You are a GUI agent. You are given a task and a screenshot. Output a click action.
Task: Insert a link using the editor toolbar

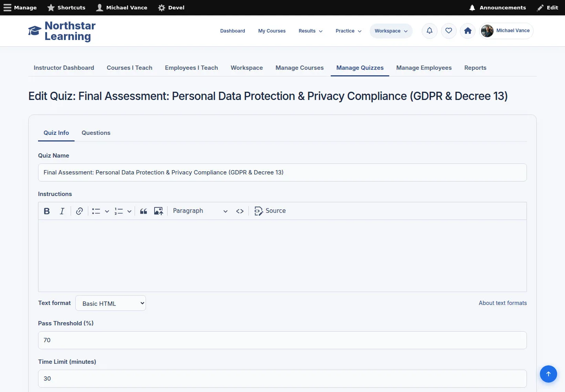[79, 211]
